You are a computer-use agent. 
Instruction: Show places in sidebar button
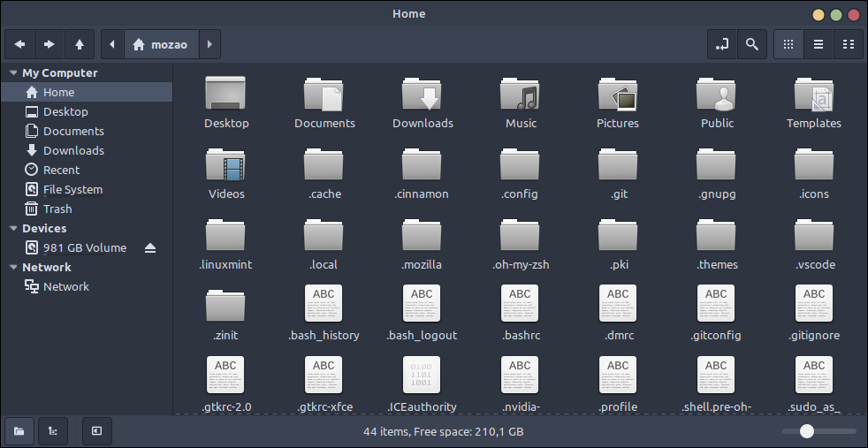[x=19, y=431]
